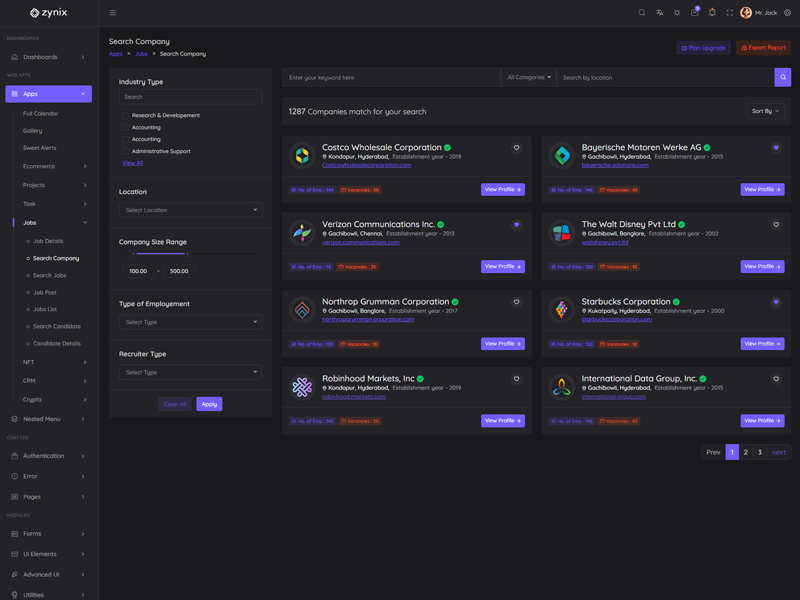Check the Research & Developement checkbox

click(125, 116)
